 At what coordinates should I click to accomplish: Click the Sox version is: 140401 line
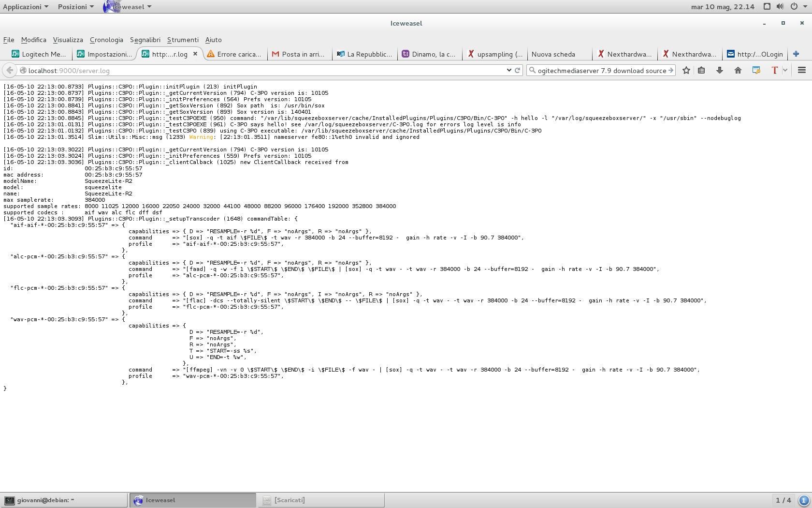[x=158, y=112]
